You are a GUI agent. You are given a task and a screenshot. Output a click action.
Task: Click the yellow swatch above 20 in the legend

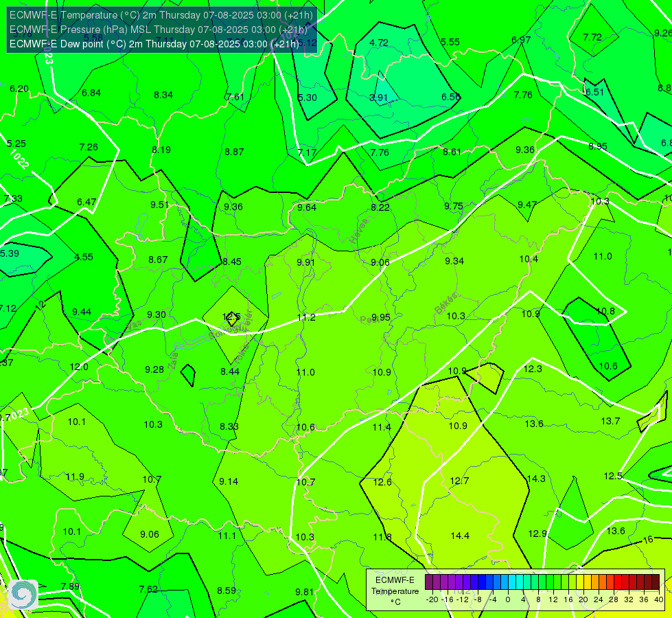[x=580, y=582]
